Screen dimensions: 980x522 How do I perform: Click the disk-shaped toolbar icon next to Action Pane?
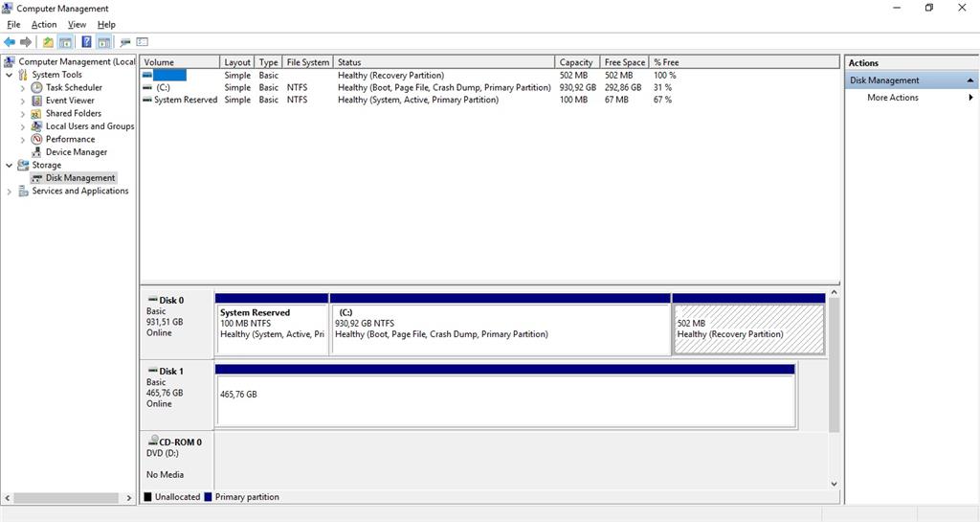[125, 42]
